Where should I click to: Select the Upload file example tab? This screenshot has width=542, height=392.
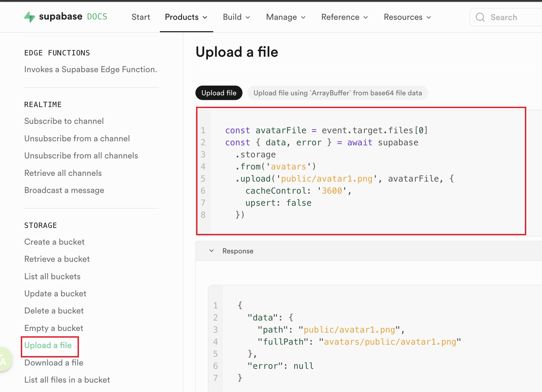coord(219,93)
